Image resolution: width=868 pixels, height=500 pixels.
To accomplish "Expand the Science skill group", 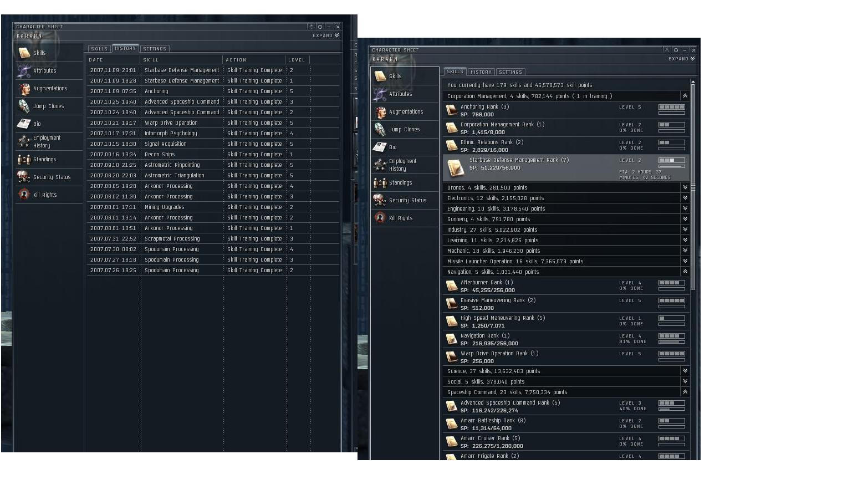I will (685, 371).
